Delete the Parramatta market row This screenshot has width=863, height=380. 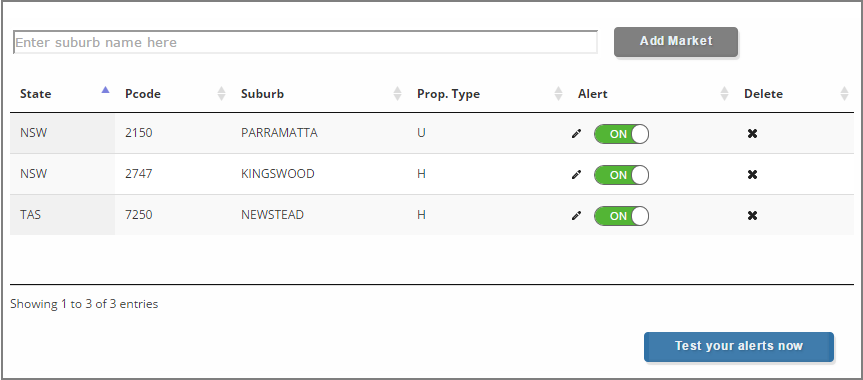click(x=752, y=133)
